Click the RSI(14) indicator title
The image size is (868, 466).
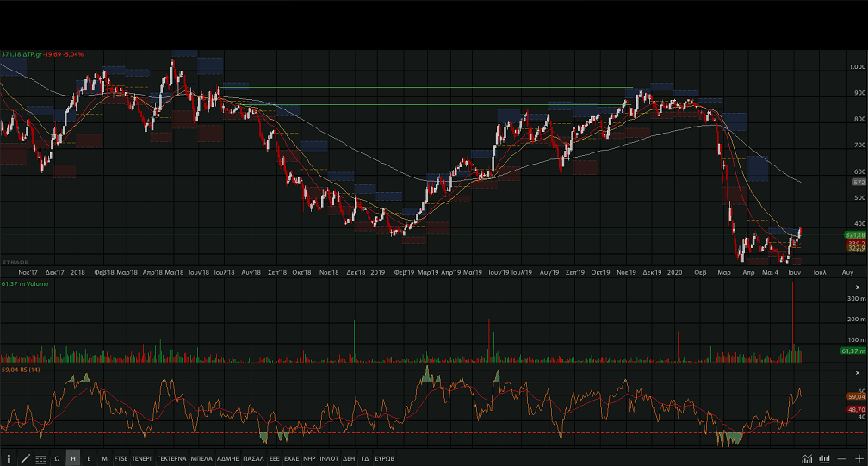(x=29, y=370)
